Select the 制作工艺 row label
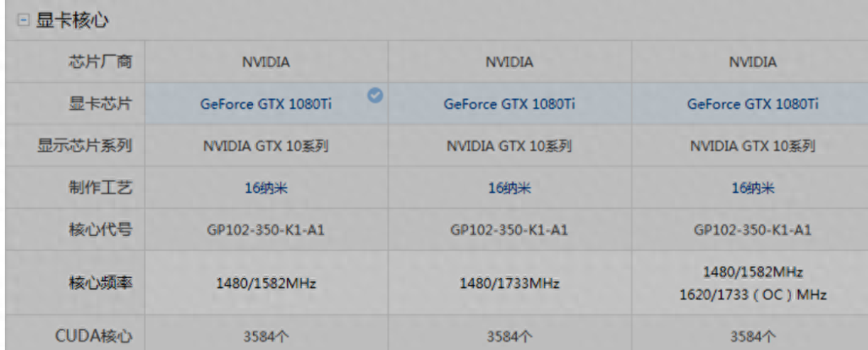This screenshot has height=350, width=868. pyautogui.click(x=105, y=188)
